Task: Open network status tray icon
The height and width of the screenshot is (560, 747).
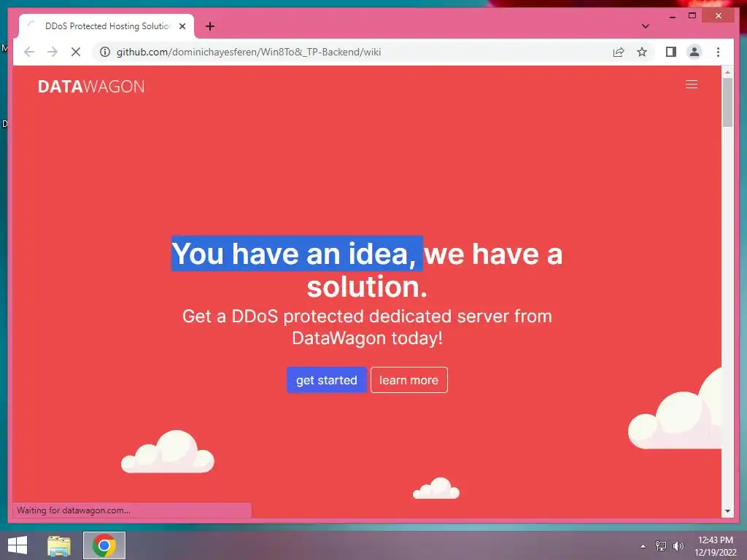Action: (x=660, y=546)
